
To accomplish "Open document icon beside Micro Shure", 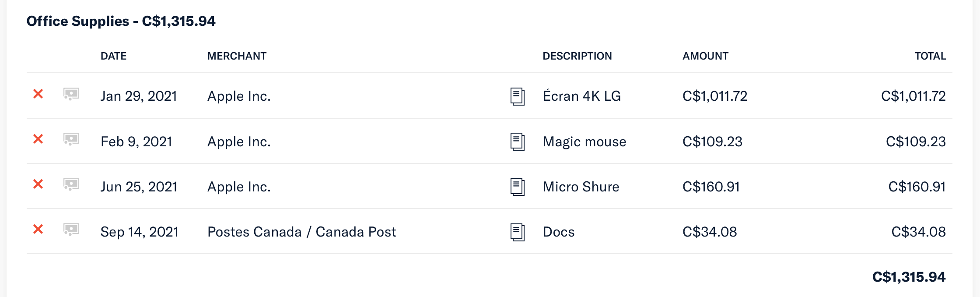I will (517, 187).
